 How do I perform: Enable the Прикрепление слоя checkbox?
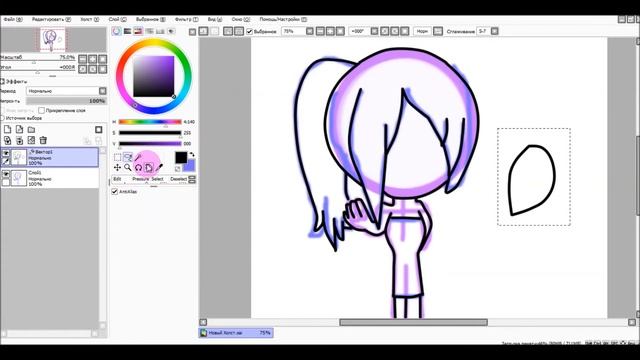[41, 110]
